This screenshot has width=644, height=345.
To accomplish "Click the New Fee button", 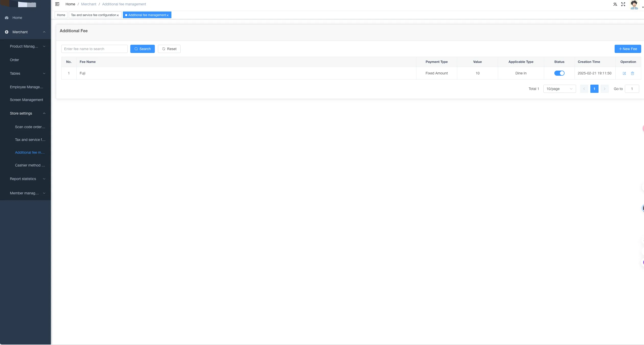I will 628,49.
